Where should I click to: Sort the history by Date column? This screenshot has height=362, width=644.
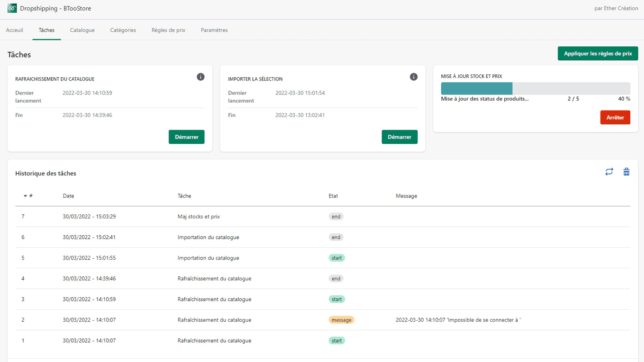[68, 196]
